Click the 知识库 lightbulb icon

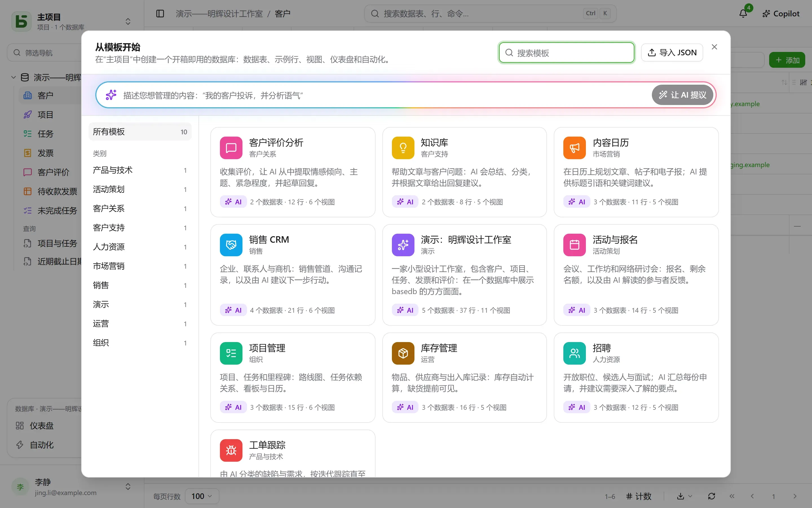(403, 148)
